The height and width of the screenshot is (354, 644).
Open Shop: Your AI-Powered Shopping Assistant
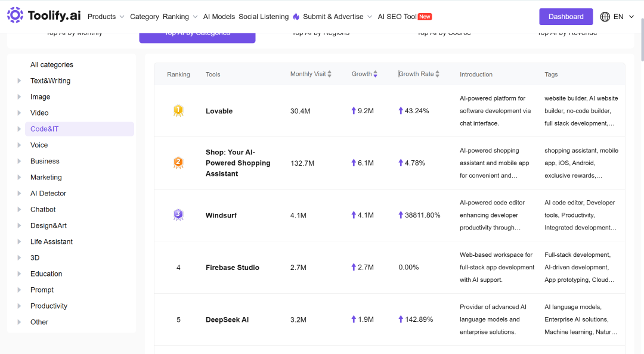pyautogui.click(x=238, y=163)
